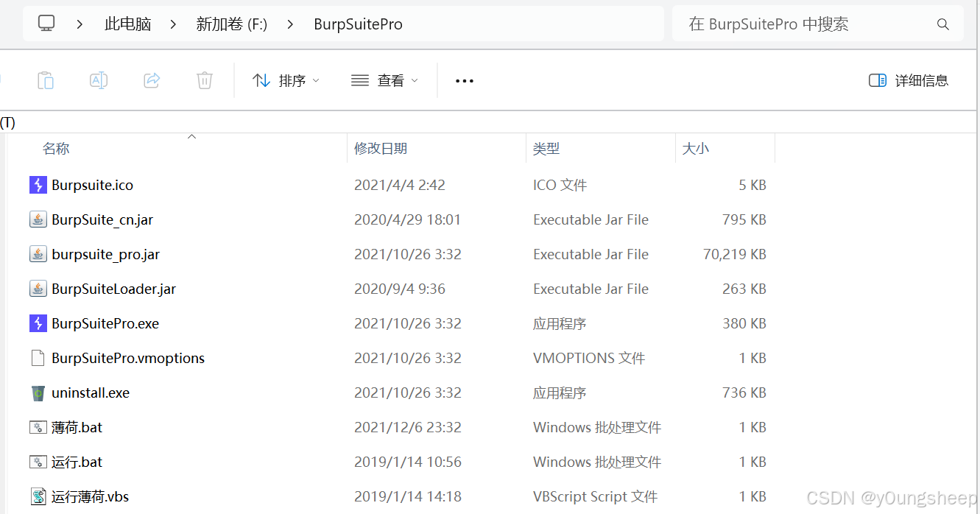Select the 运行薄荷.vbs file name
Image resolution: width=980 pixels, height=514 pixels.
point(91,496)
